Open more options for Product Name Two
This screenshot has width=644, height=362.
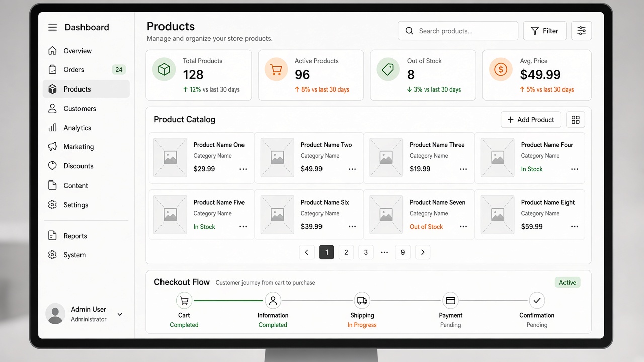pos(352,169)
